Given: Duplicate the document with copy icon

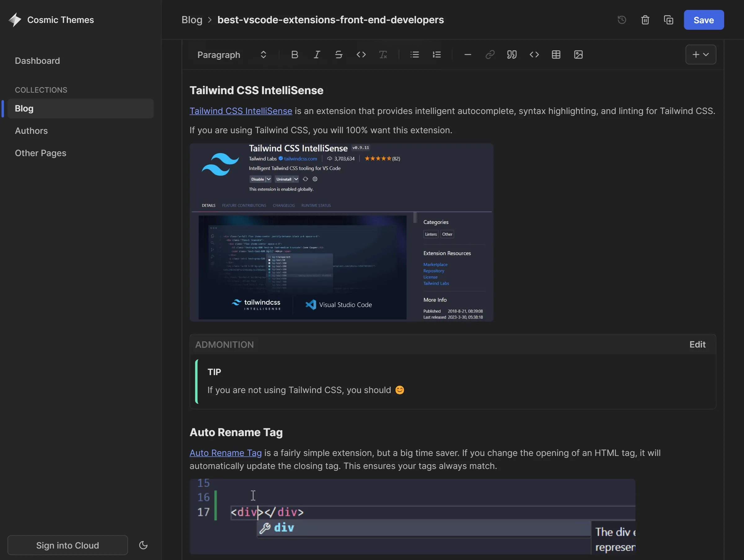Looking at the screenshot, I should pos(669,20).
